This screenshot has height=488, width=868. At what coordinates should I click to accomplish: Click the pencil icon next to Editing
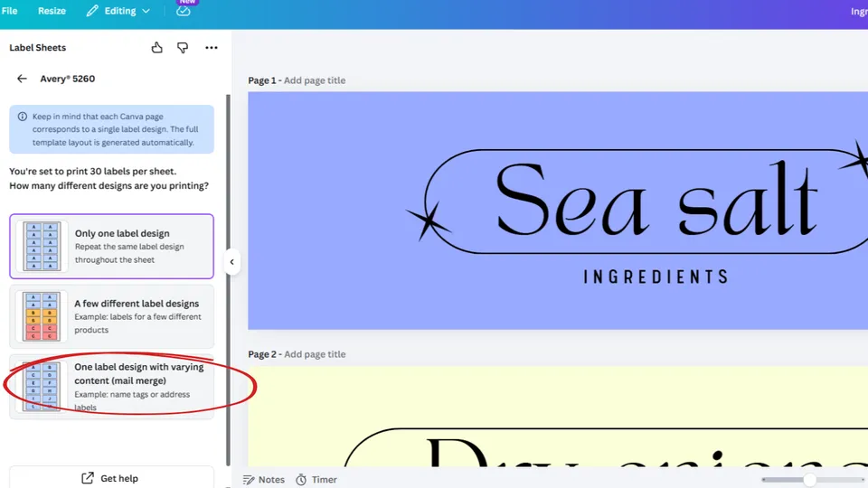[92, 11]
